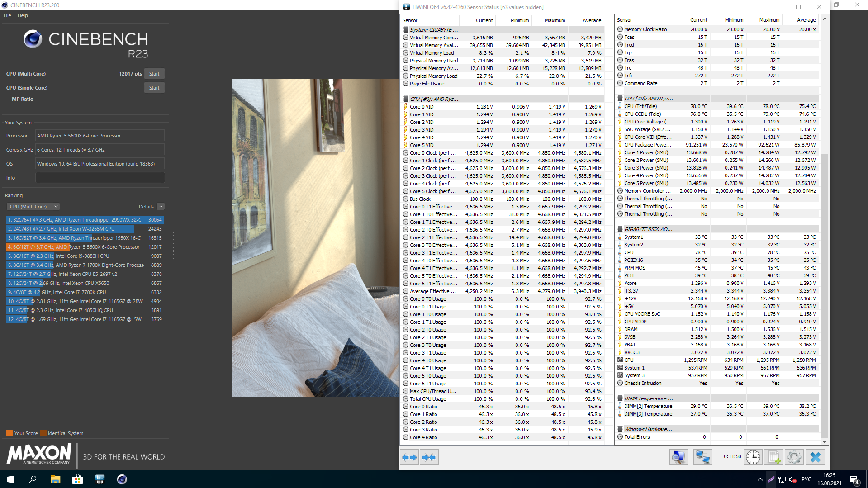
Task: Open network status from the tray
Action: click(782, 479)
